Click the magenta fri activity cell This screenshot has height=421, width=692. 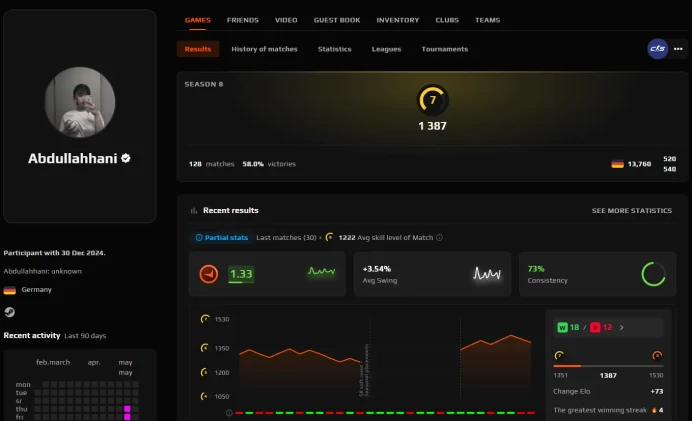coord(127,417)
